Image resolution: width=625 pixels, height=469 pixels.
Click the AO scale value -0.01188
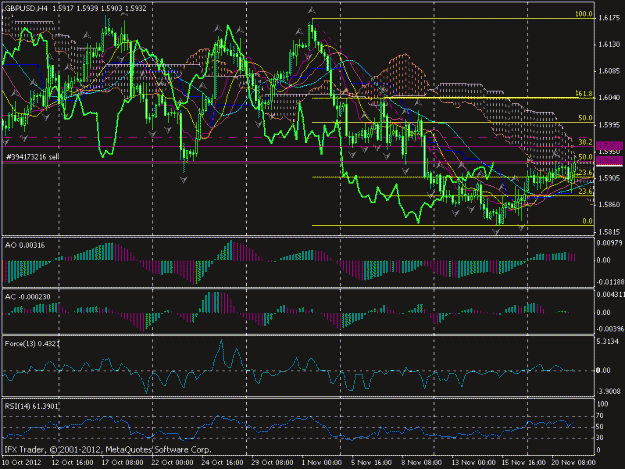point(610,282)
